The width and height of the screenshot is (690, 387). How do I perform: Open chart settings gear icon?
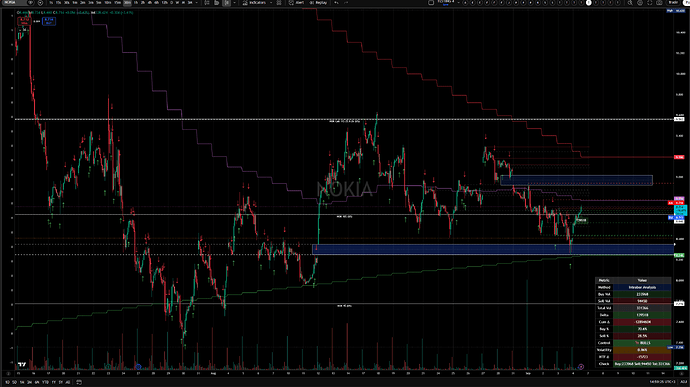tap(640, 2)
